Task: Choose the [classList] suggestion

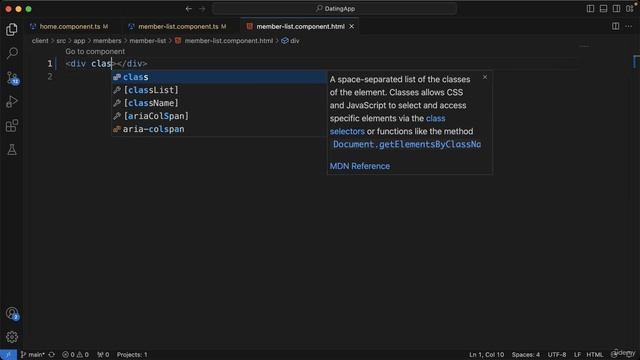Action: click(x=219, y=90)
